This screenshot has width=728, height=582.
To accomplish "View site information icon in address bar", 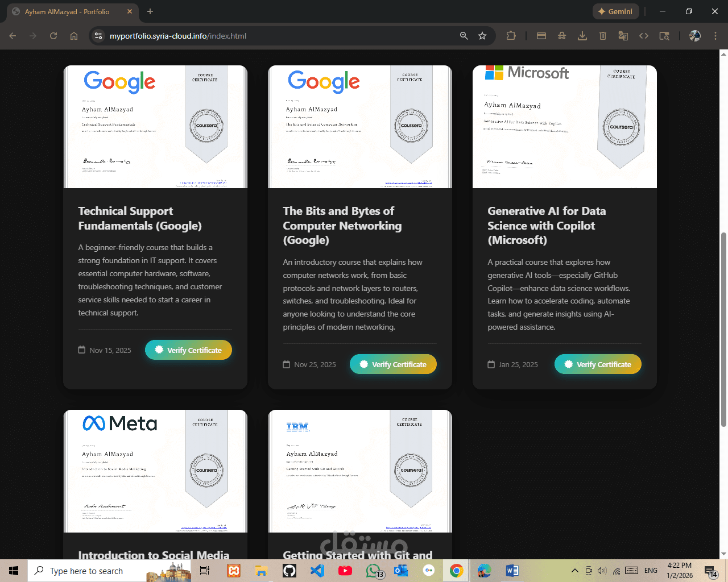I will pyautogui.click(x=98, y=36).
